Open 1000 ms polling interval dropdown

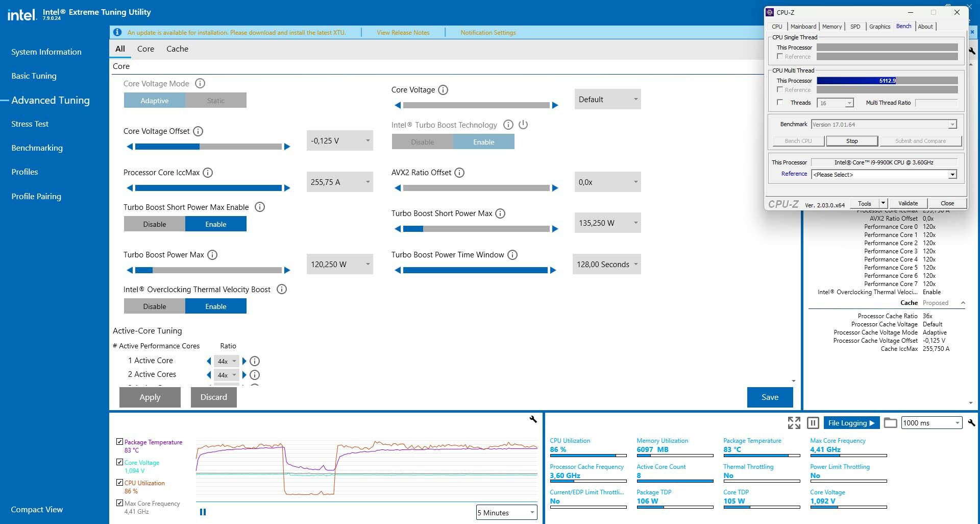click(932, 423)
